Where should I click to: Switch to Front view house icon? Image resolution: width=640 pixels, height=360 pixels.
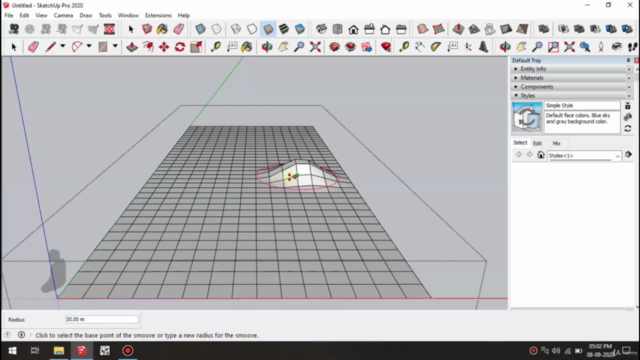tap(353, 29)
